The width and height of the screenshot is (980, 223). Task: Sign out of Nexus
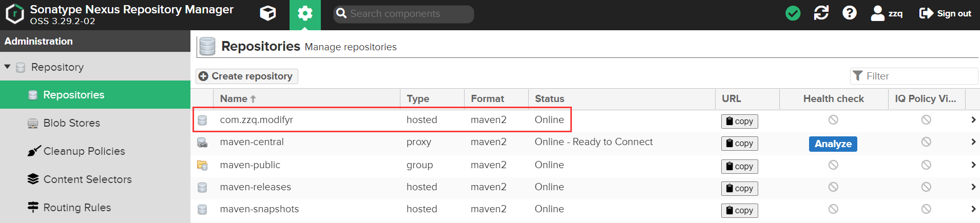coord(945,13)
